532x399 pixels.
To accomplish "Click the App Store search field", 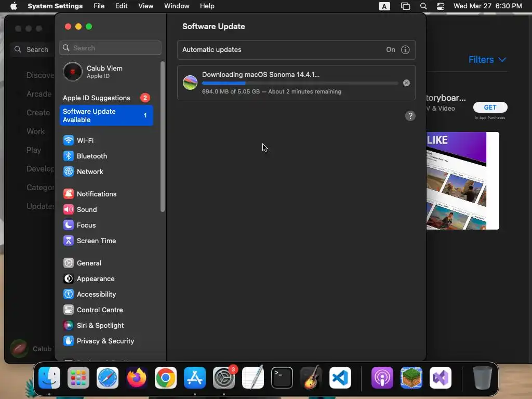I will point(32,49).
